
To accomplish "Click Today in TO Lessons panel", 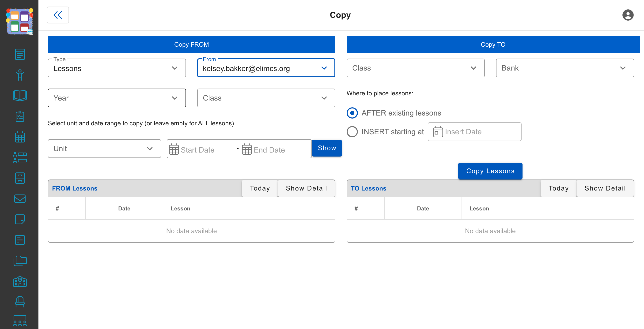I will point(558,188).
